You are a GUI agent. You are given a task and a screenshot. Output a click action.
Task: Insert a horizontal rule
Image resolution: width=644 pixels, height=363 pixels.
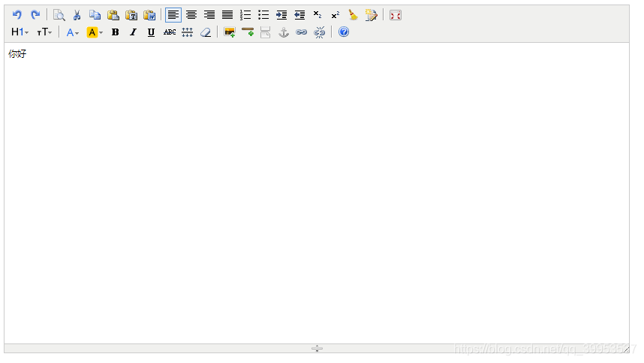(x=248, y=32)
